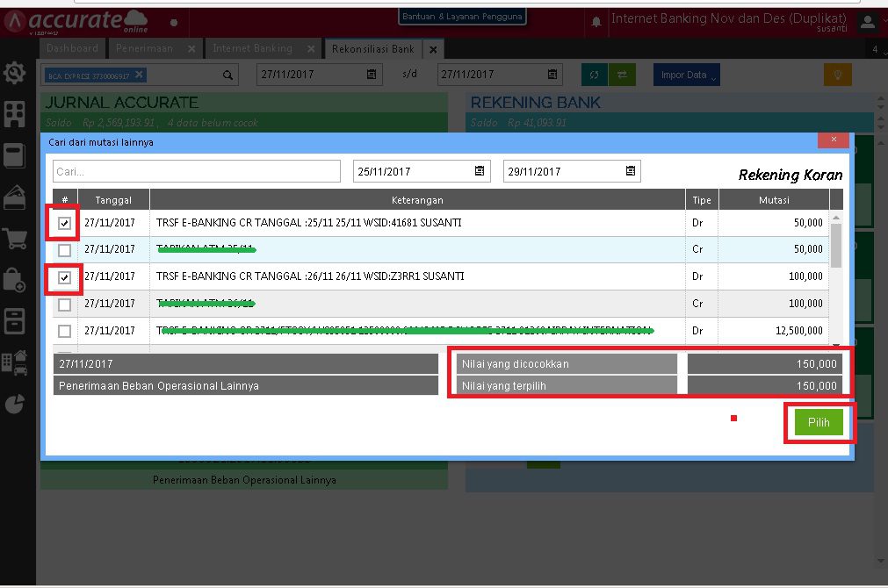Image resolution: width=888 pixels, height=588 pixels.
Task: Expand the user account menu top right
Action: click(x=868, y=19)
